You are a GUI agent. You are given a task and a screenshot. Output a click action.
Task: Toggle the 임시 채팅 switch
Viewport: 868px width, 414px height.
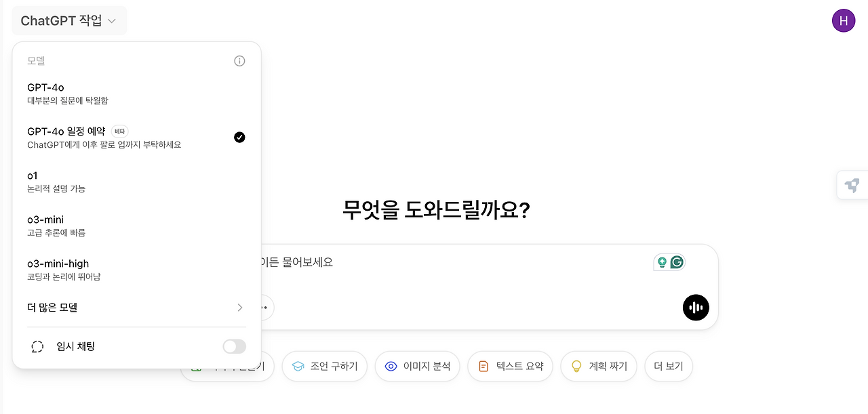tap(234, 347)
